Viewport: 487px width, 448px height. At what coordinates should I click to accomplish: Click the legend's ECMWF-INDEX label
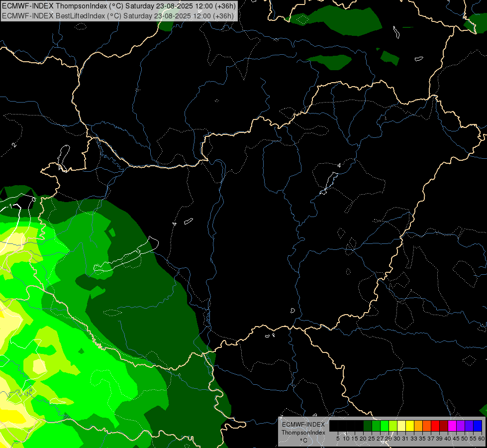click(303, 425)
